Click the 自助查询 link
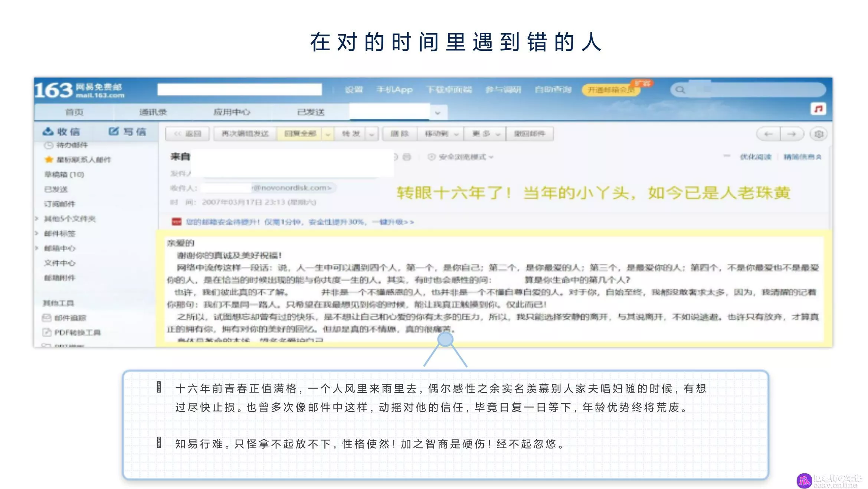Viewport: 868px width, 489px height. (x=553, y=89)
